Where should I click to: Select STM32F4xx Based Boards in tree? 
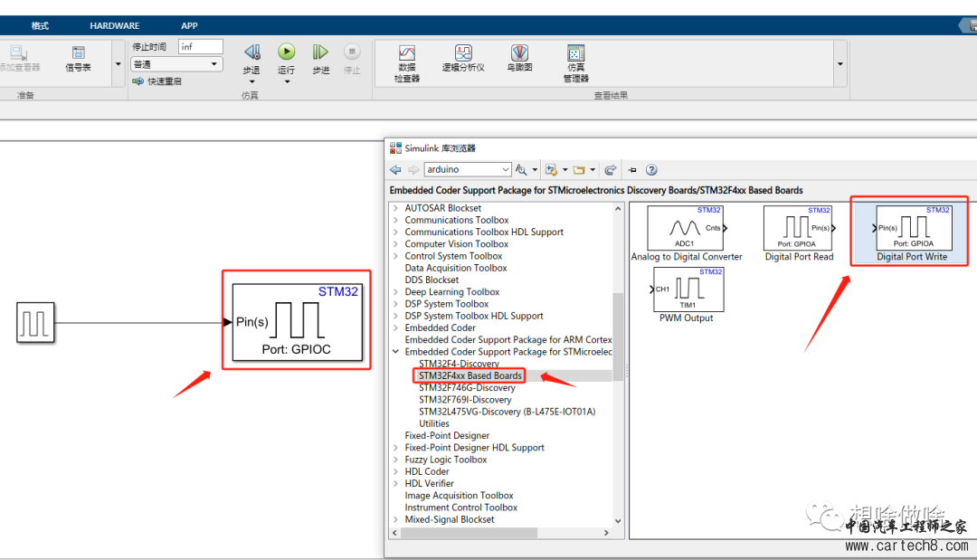pos(470,375)
